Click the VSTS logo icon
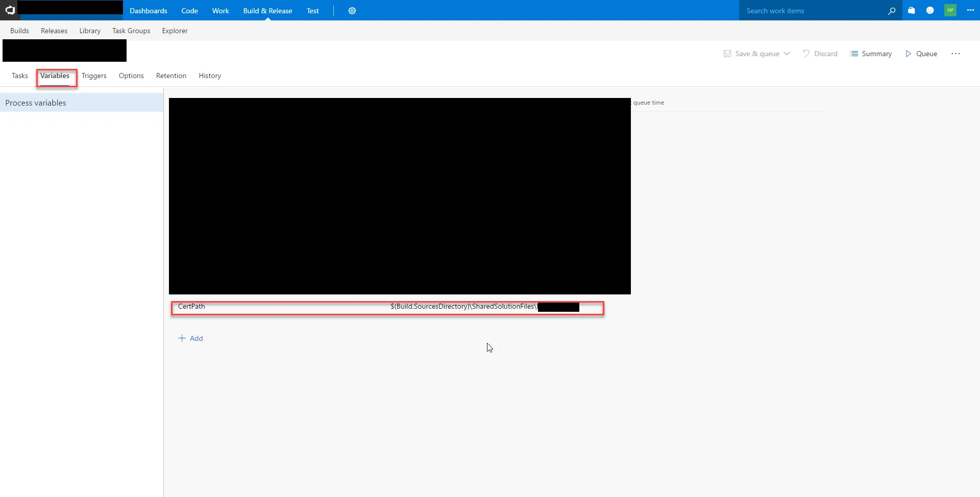The image size is (980, 497). [x=10, y=10]
